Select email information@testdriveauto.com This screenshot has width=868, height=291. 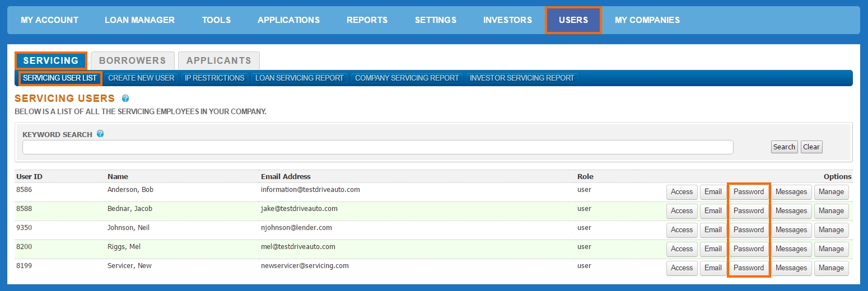tap(310, 190)
